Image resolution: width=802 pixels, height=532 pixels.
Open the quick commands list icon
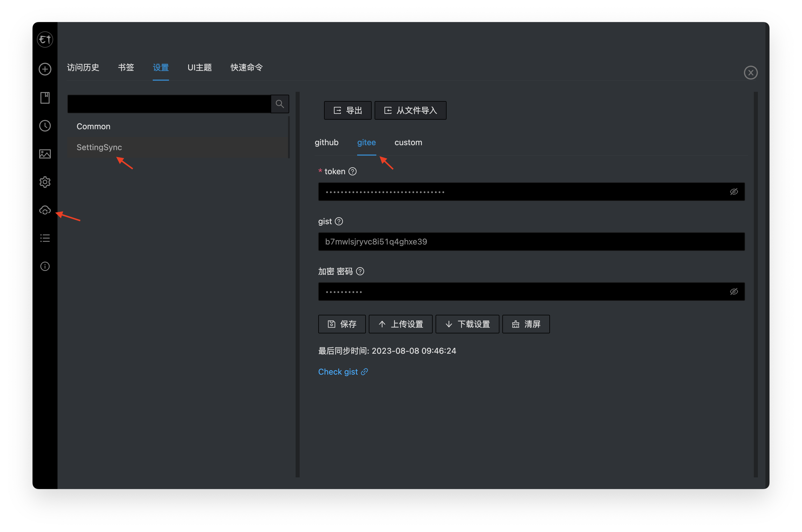(x=44, y=238)
